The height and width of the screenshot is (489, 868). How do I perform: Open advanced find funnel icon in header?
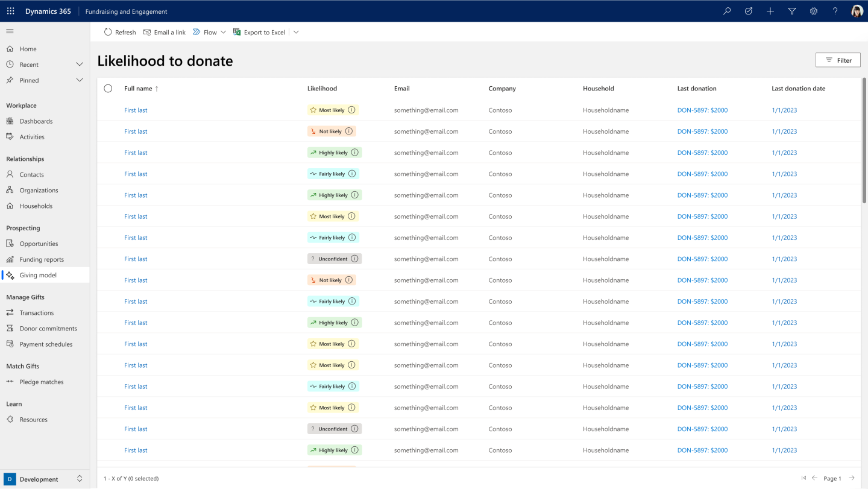click(x=792, y=11)
